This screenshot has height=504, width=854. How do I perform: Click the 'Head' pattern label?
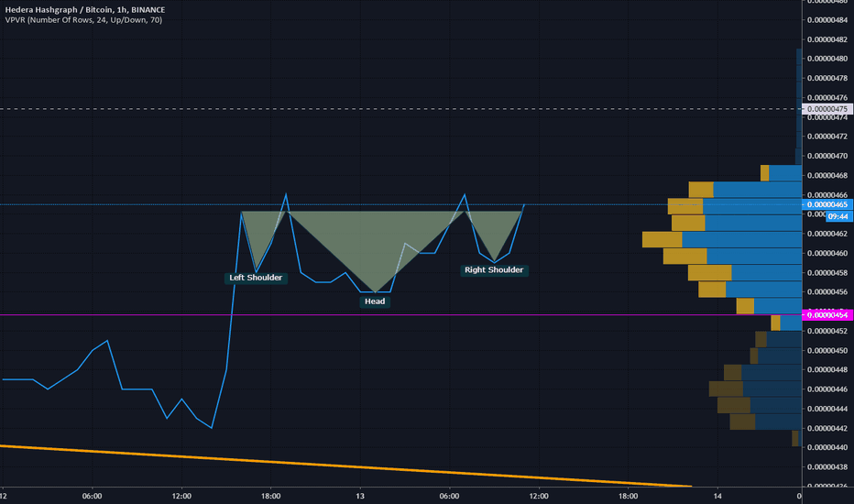click(375, 301)
